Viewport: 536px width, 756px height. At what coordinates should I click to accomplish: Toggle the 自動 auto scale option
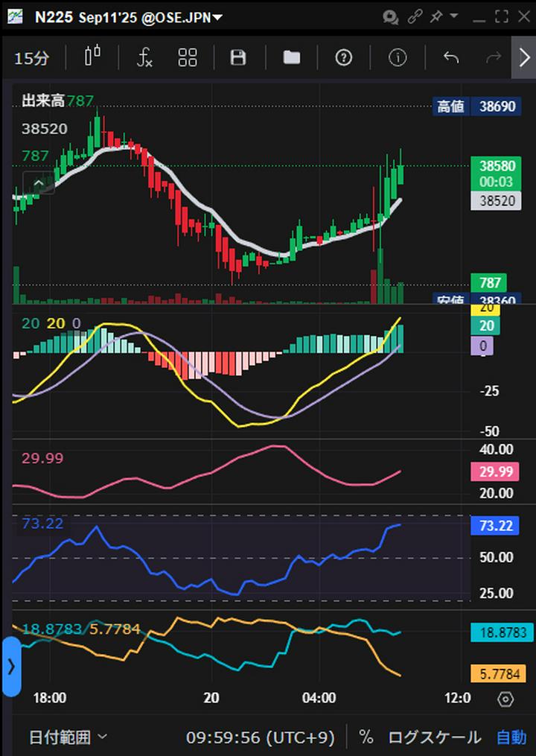point(511,737)
